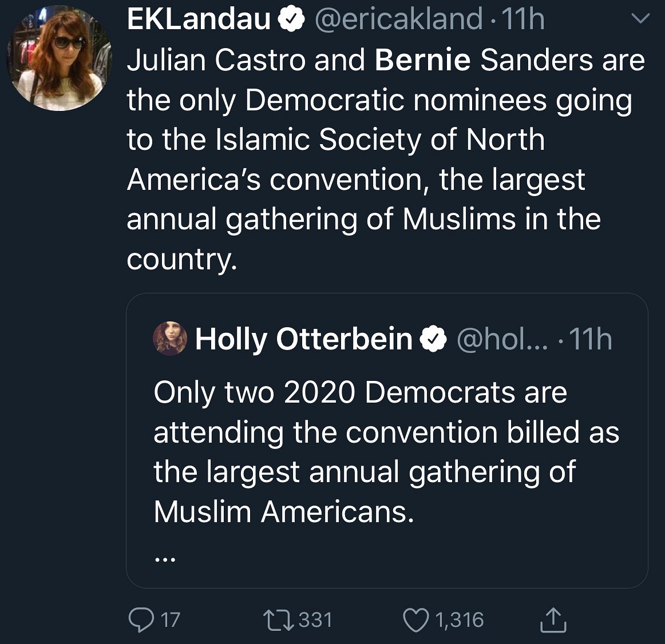Open the @ericakland handle

398,20
